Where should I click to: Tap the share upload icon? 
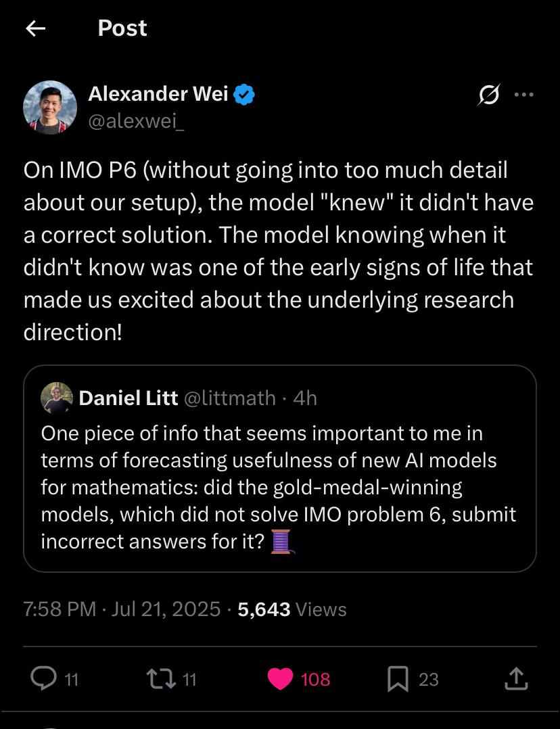click(x=515, y=678)
